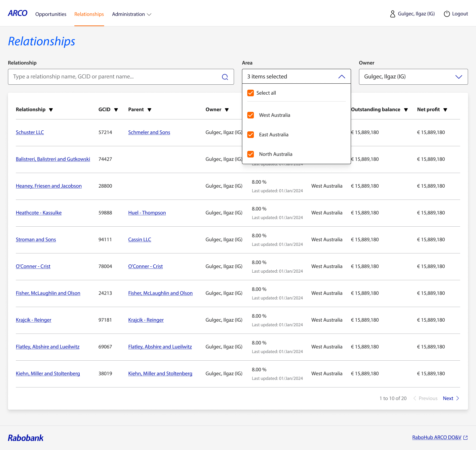Open the Stroman and Sons relationship

point(36,240)
